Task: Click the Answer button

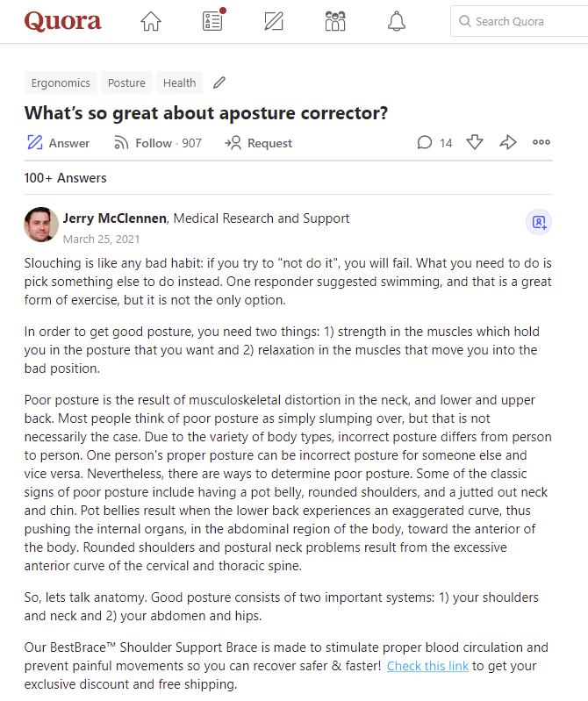Action: [58, 143]
